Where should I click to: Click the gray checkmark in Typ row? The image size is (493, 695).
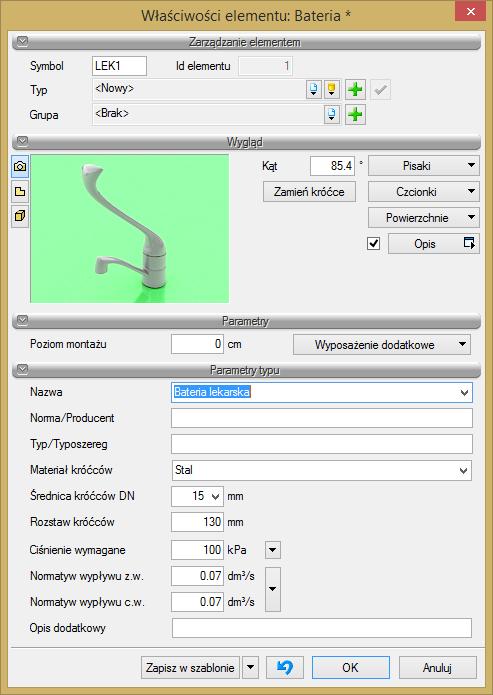380,90
